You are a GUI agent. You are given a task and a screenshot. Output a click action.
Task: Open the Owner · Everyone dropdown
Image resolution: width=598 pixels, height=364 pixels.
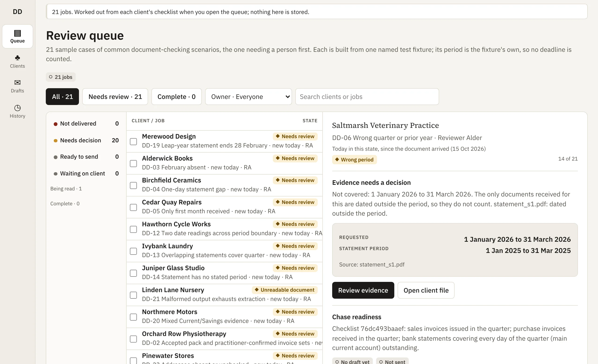point(249,97)
